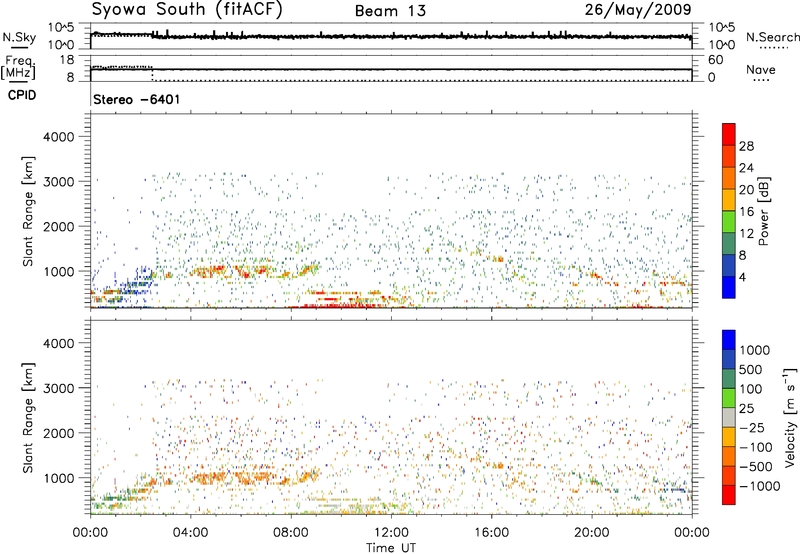Click the 'CPID' label
The height and width of the screenshot is (554, 800).
click(x=22, y=95)
